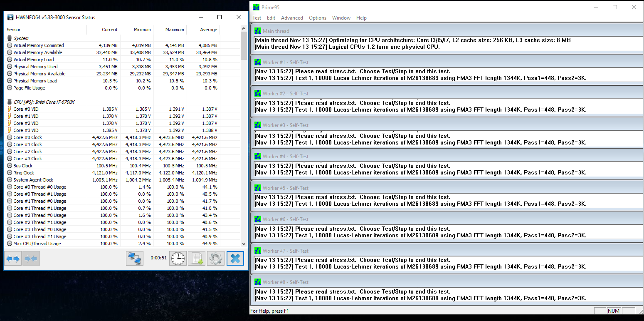Click the CPU [#0] Intel Core i7-6700K chip icon
Image resolution: width=644 pixels, height=321 pixels.
10,102
